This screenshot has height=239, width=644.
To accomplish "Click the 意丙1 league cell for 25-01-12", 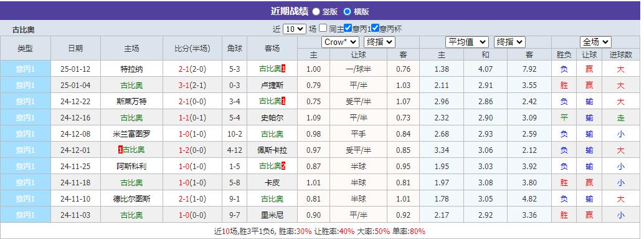I will click(26, 69).
